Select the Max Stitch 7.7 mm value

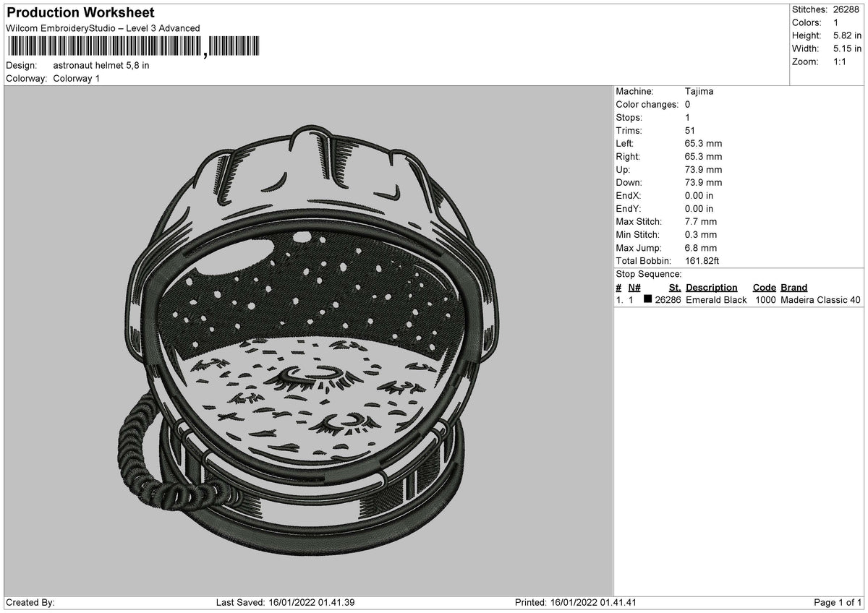pos(701,222)
